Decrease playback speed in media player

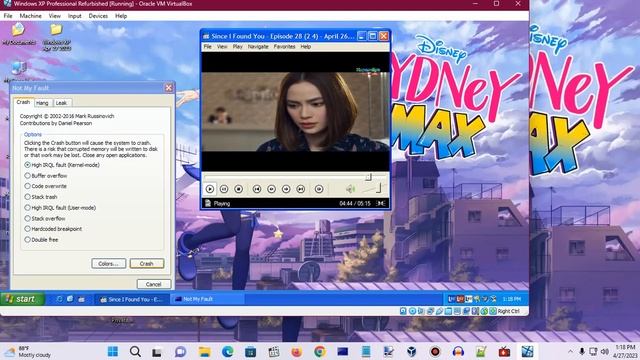271,189
